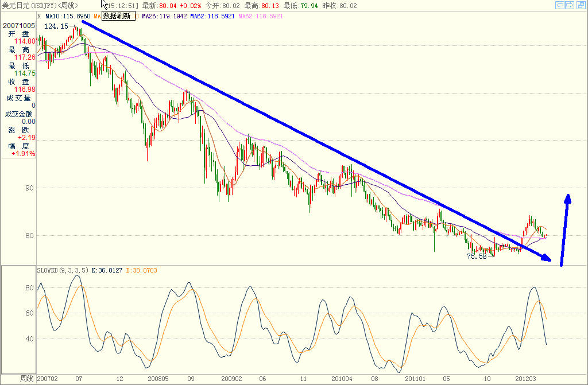The height and width of the screenshot is (385, 588).
Task: Click the +0.02% change value in header
Action: coord(191,6)
